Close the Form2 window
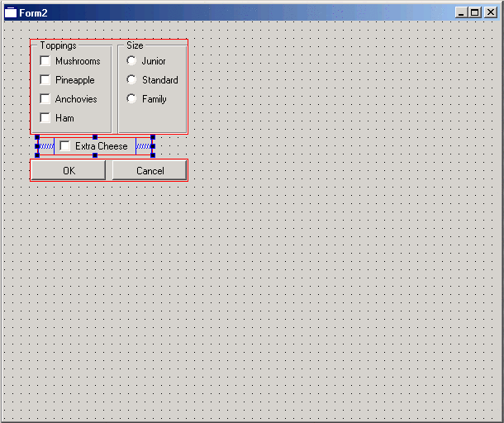Screen dimensions: 504x423 pos(490,12)
